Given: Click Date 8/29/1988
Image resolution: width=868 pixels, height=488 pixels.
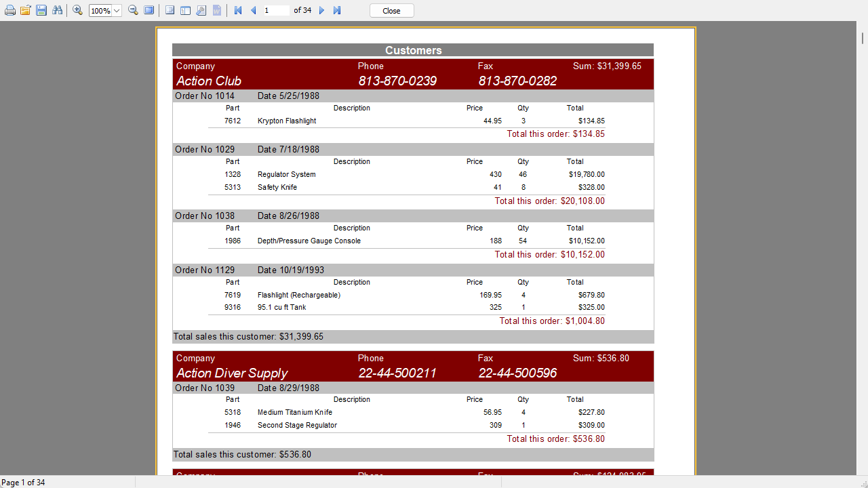Looking at the screenshot, I should click(x=288, y=388).
